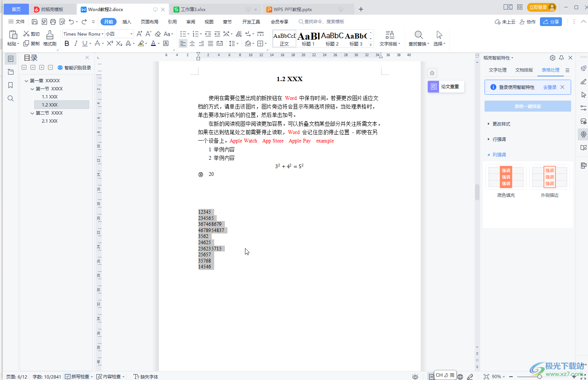The width and height of the screenshot is (588, 380).
Task: Click the text highlight color swatch
Action: pos(141,43)
